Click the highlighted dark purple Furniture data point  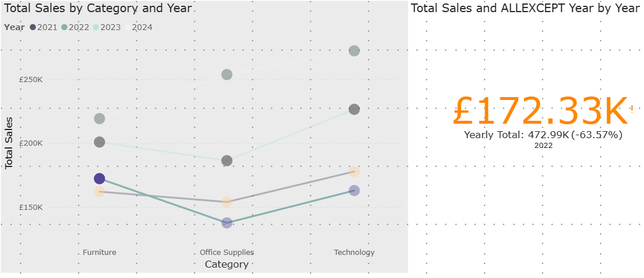99,179
